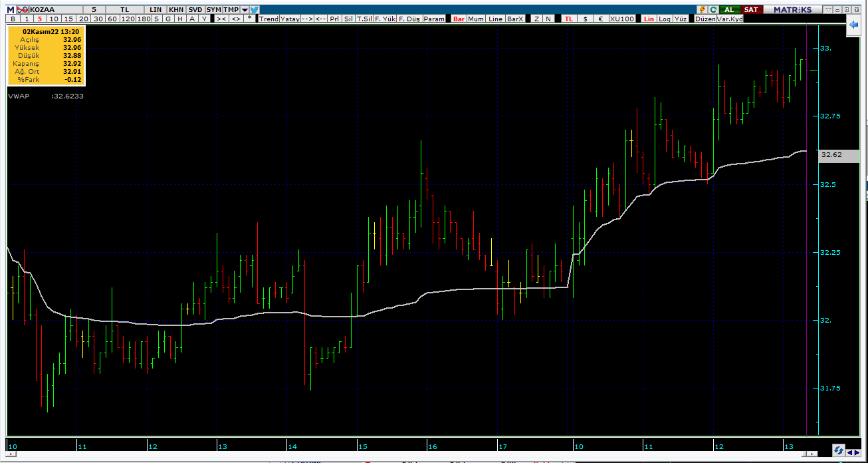This screenshot has width=868, height=463.
Task: Click the Param button
Action: pos(434,19)
